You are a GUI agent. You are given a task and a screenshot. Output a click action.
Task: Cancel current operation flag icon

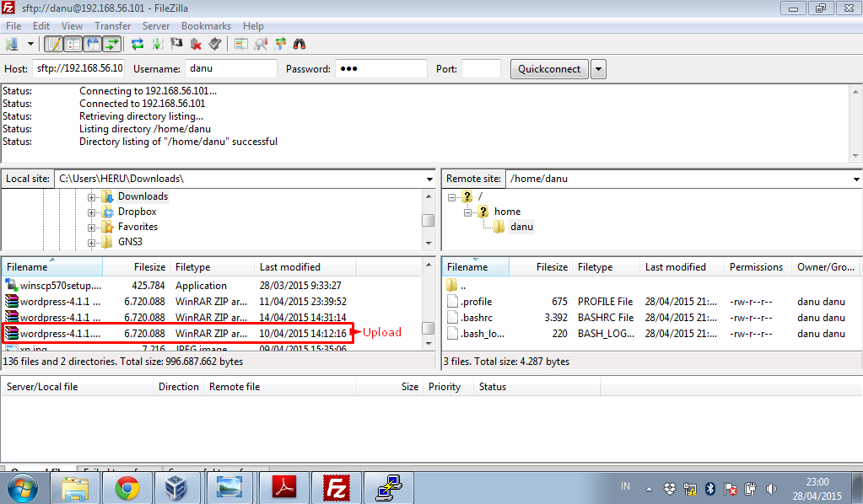(x=176, y=44)
